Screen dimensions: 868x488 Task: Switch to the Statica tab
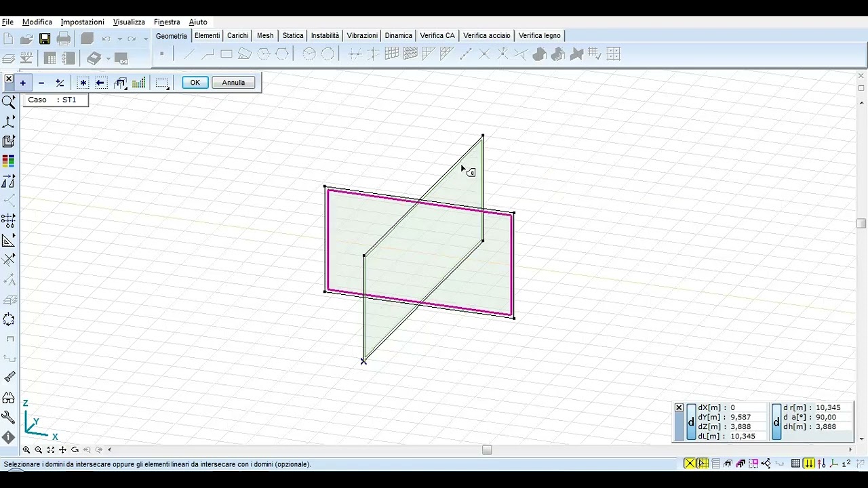pos(293,35)
